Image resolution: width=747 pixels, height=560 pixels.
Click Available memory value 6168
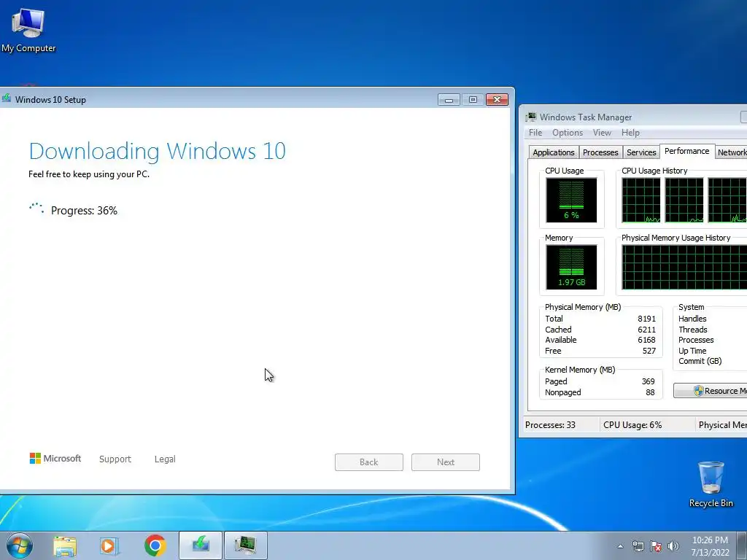[646, 340]
